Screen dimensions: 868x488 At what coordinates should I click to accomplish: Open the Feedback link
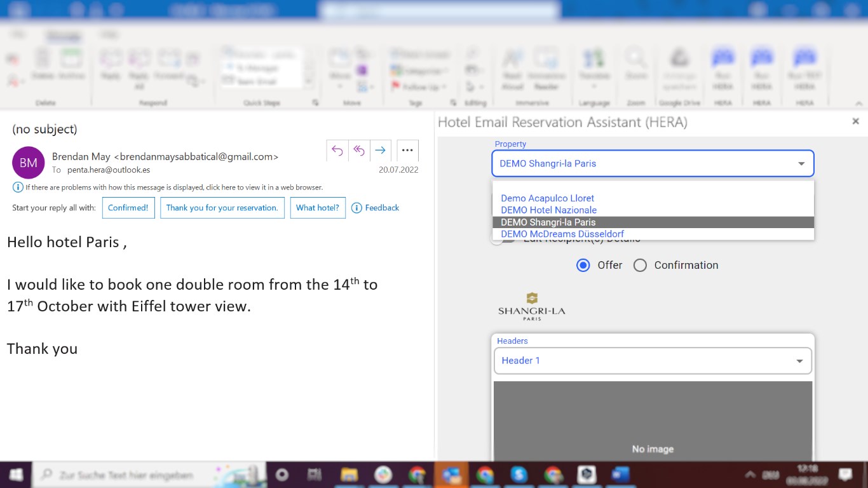(x=375, y=208)
